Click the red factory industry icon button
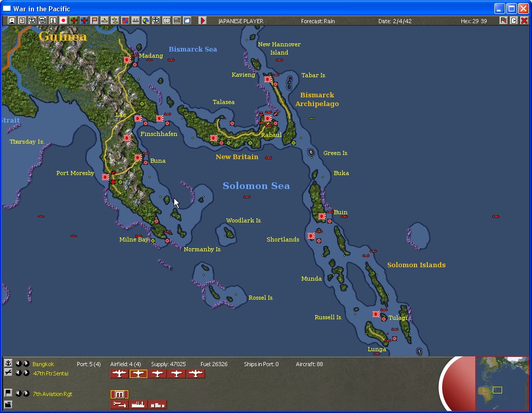The height and width of the screenshot is (413, 532). [x=139, y=405]
